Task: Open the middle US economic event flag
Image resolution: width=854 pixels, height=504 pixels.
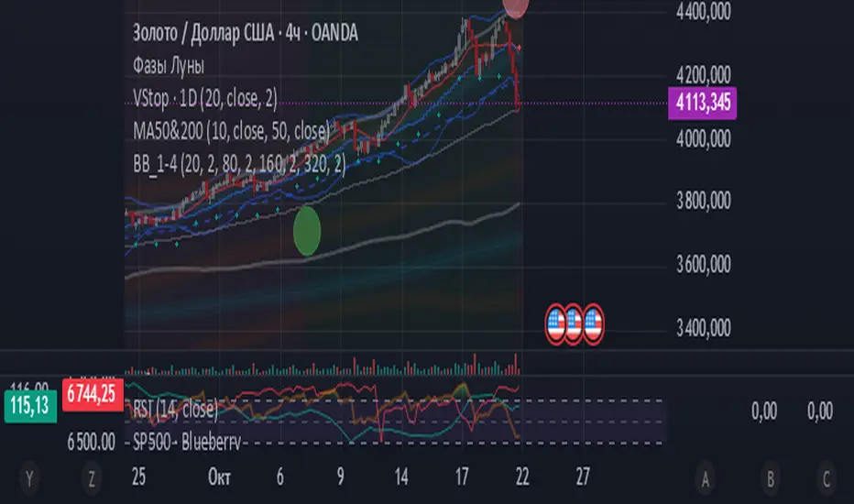Action: 574,324
